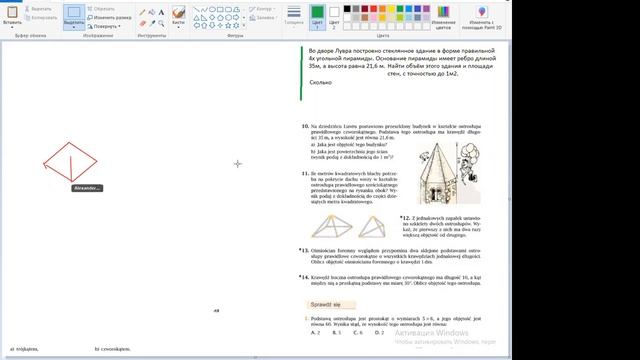Image resolution: width=640 pixels, height=360 pixels.
Task: Choose the Oval shape
Action: [x=212, y=9]
